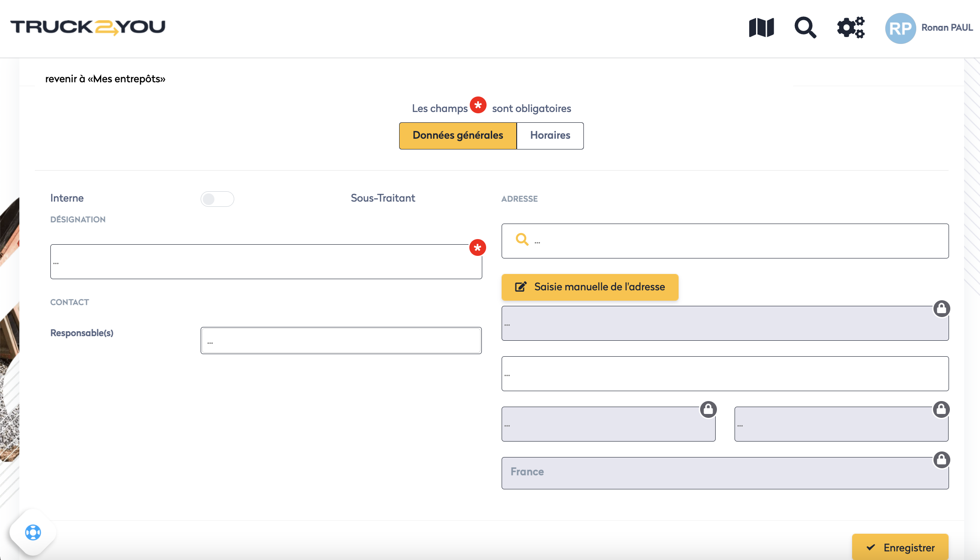Viewport: 980px width, 560px height.
Task: Open the map view icon
Action: [761, 28]
